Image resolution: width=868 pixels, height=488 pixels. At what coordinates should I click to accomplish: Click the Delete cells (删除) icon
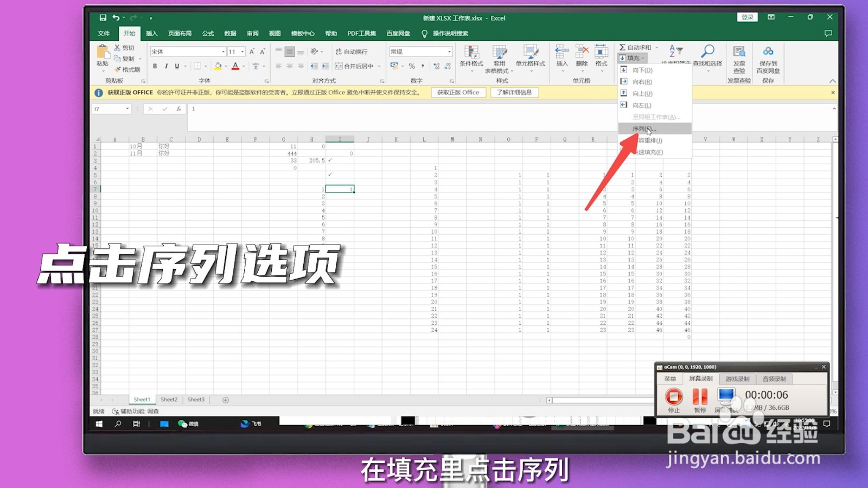[582, 52]
